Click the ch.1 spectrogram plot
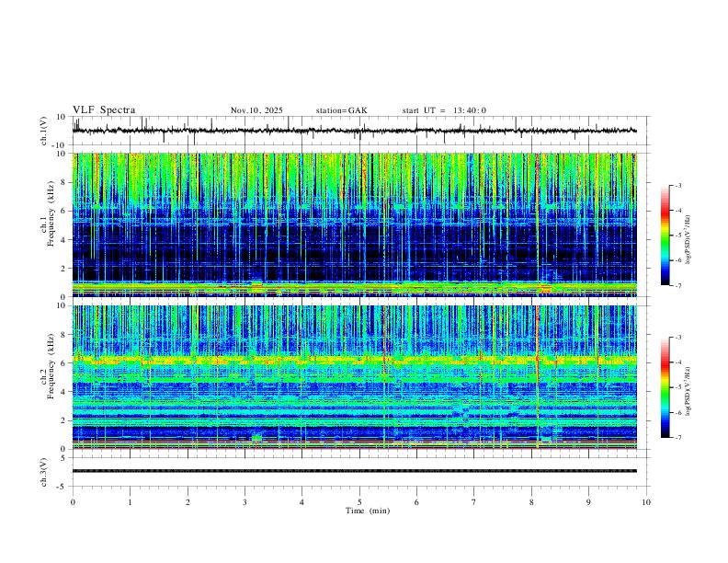Image resolution: width=728 pixels, height=563 pixels. point(355,224)
